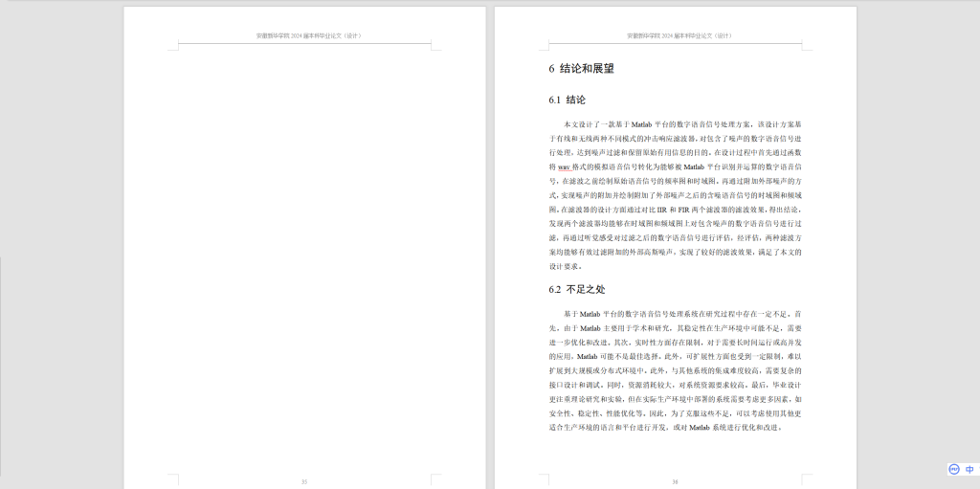The image size is (980, 489).
Task: Click the left page header "安徽新华学院 2024 届本科毕业论文（设计）"
Action: pos(309,35)
